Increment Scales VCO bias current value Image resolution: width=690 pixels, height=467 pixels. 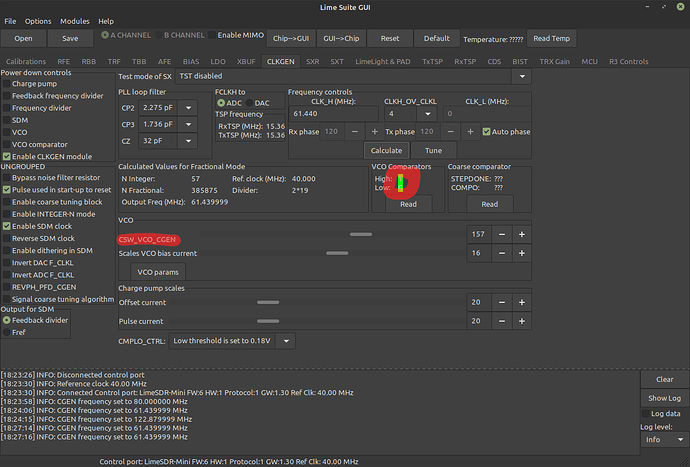(521, 253)
